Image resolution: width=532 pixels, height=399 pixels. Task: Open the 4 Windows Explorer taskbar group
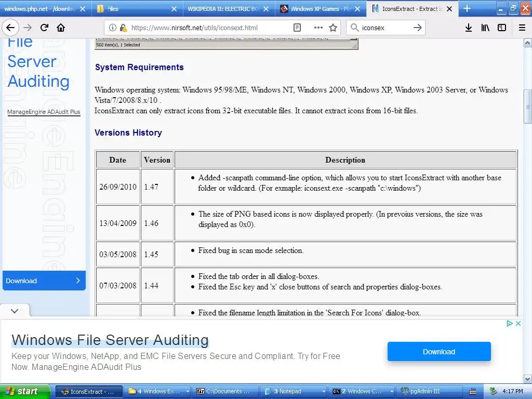point(157,391)
